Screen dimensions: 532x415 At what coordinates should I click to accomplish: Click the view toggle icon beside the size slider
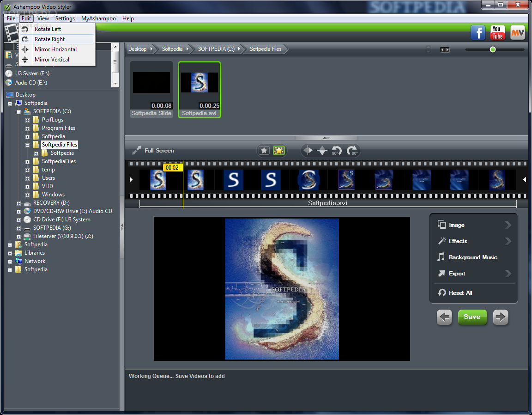click(444, 49)
